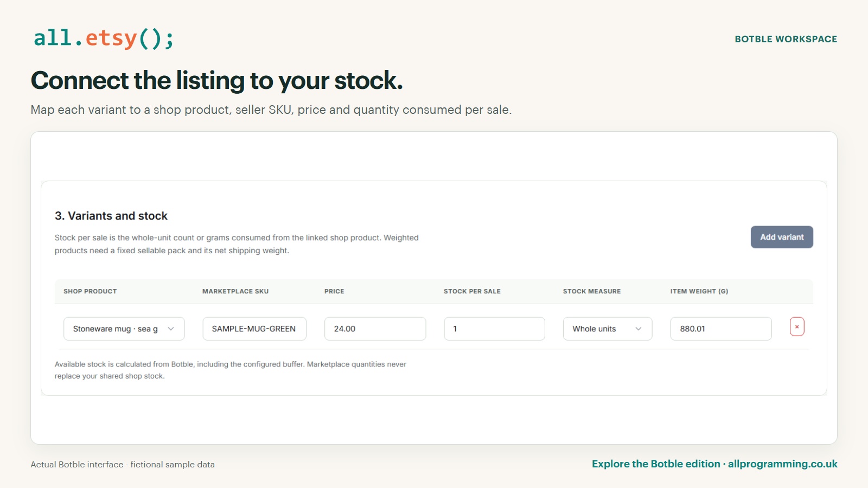
Task: Click the SHOP PRODUCT column header
Action: coord(90,291)
